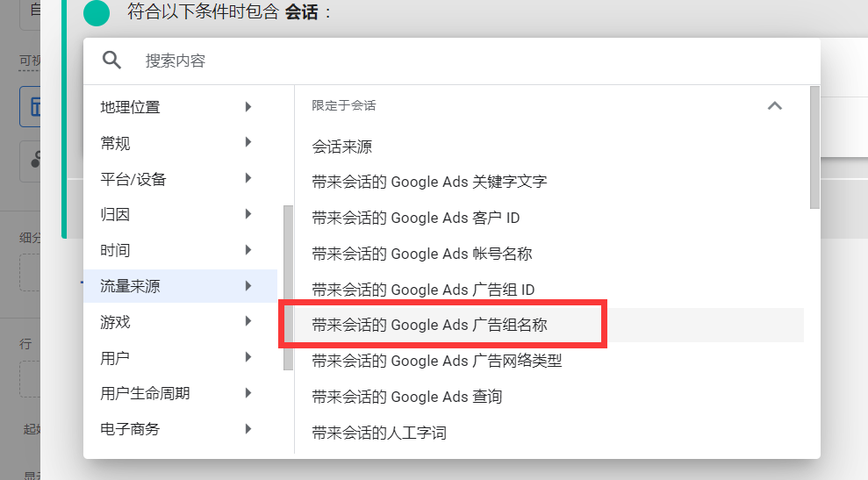The image size is (868, 480).
Task: Expand arrow next to 时间
Action: [248, 250]
